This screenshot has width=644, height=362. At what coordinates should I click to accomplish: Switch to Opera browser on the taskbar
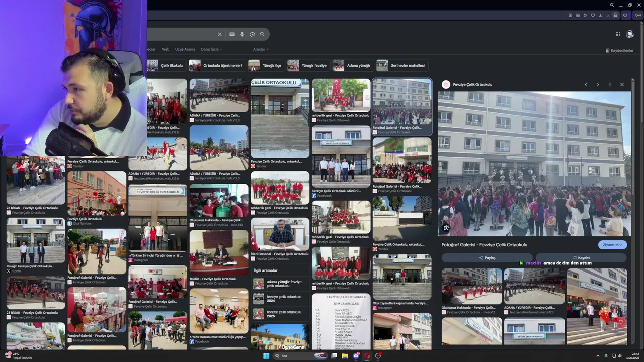tap(367, 356)
